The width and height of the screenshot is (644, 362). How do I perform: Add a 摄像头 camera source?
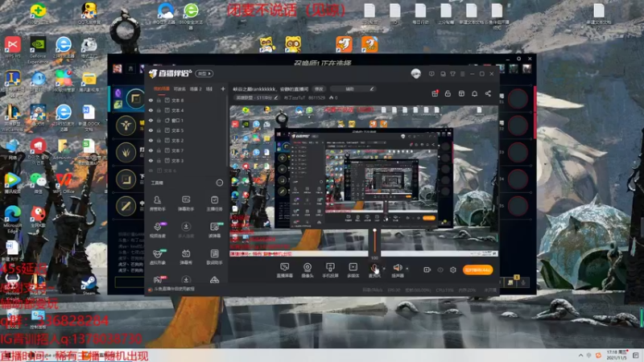tap(308, 270)
